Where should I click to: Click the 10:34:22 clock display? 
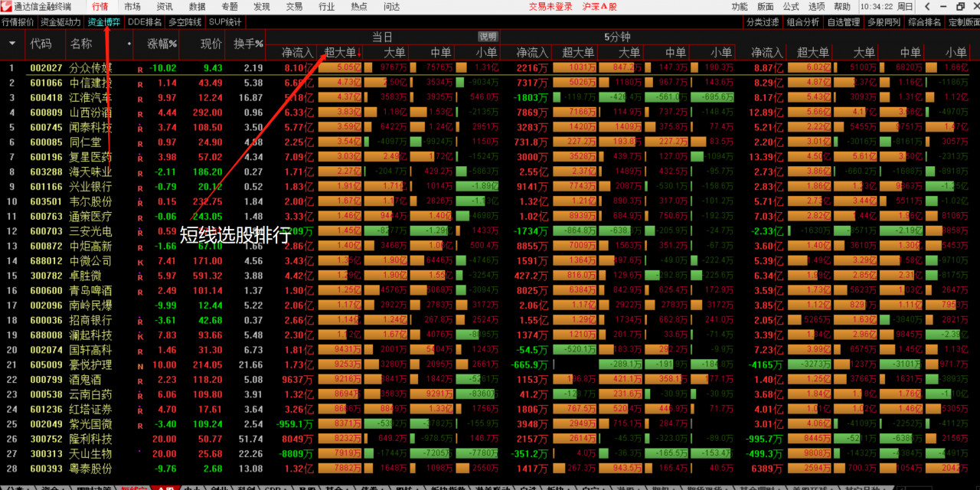(x=876, y=6)
